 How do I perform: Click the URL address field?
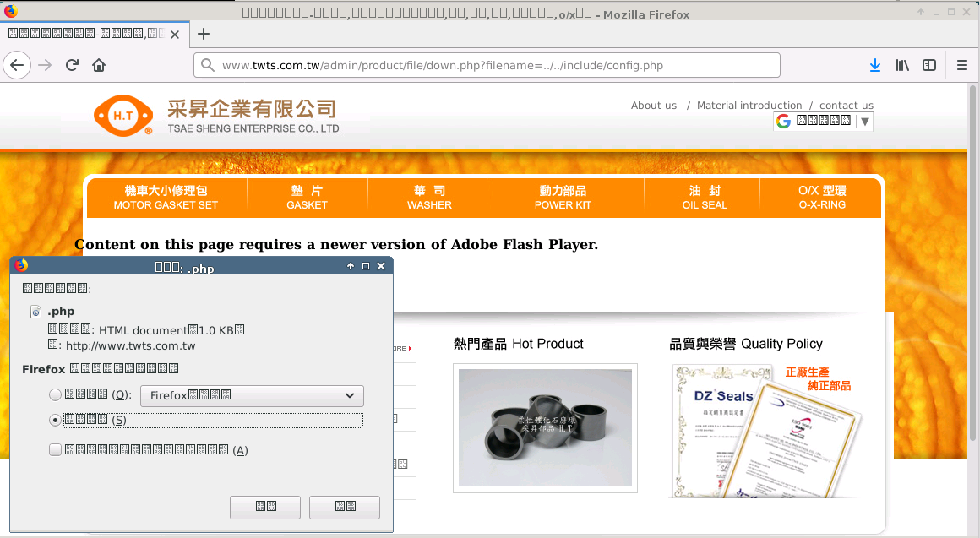487,65
